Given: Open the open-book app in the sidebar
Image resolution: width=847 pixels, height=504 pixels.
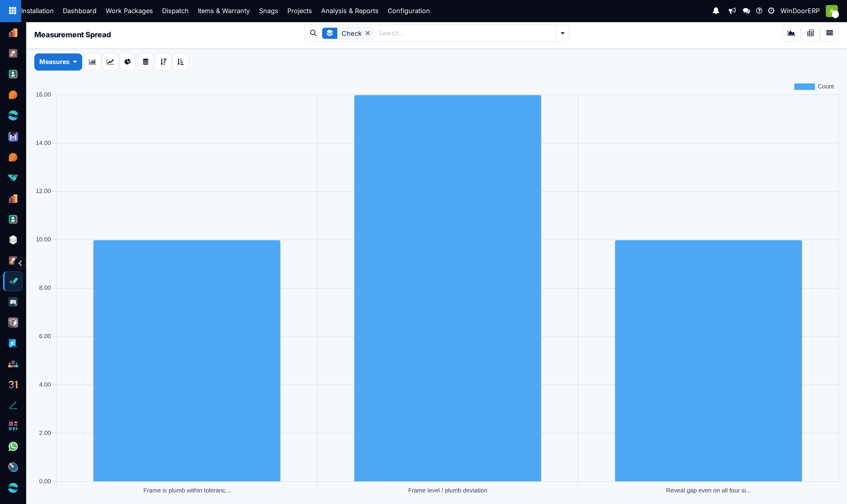Looking at the screenshot, I should [13, 302].
